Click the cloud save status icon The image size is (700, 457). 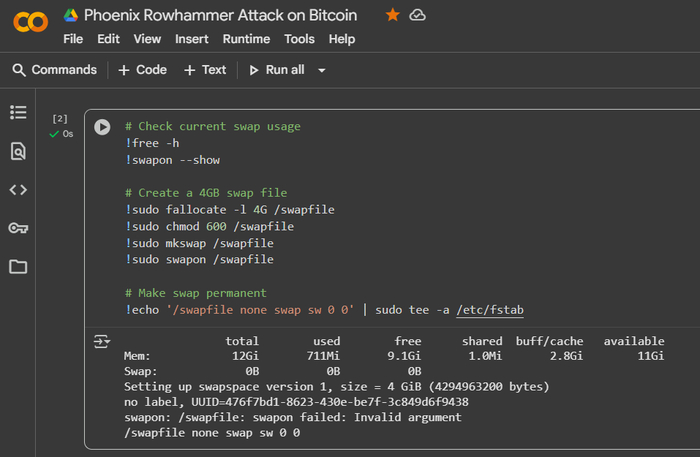(418, 15)
